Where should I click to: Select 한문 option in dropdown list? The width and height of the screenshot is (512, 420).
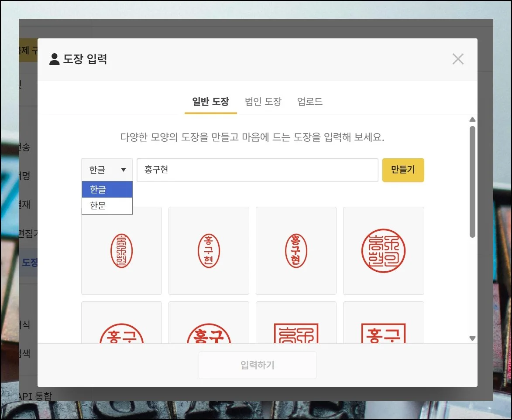point(107,206)
